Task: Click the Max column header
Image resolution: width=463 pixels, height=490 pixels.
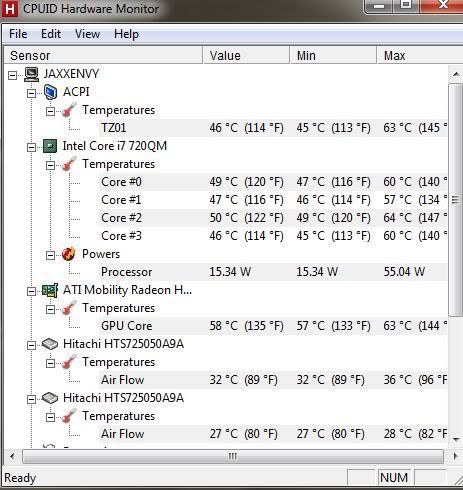Action: [x=420, y=55]
